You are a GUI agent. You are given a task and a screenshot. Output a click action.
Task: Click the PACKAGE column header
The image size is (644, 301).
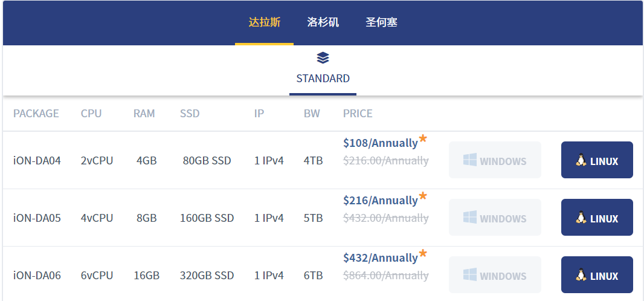click(x=36, y=114)
